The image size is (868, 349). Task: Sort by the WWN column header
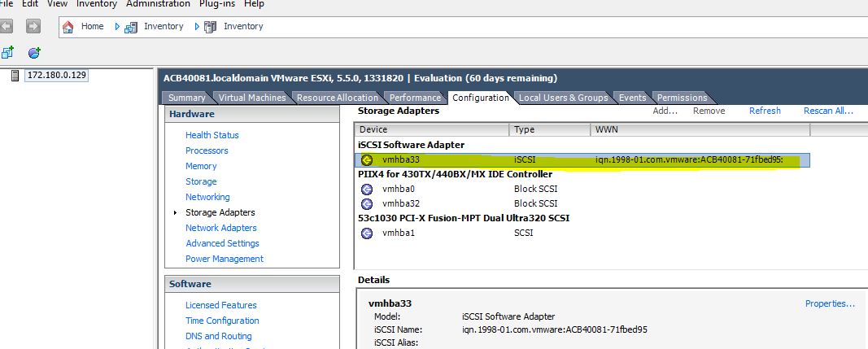tap(700, 129)
